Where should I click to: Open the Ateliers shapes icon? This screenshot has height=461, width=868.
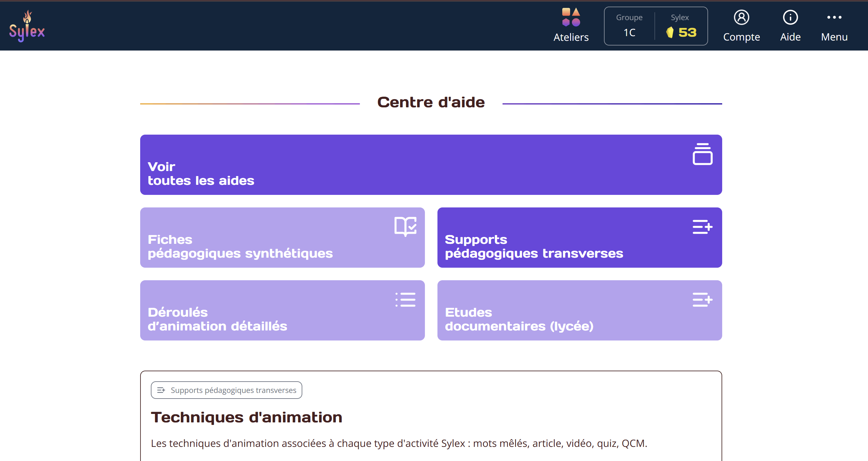(x=571, y=17)
